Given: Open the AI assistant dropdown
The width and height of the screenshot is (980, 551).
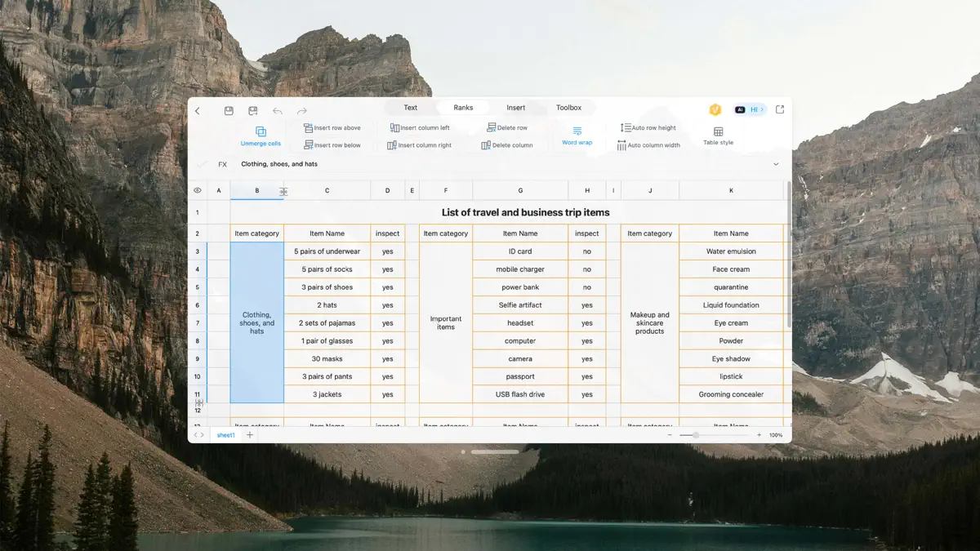Looking at the screenshot, I should (740, 109).
